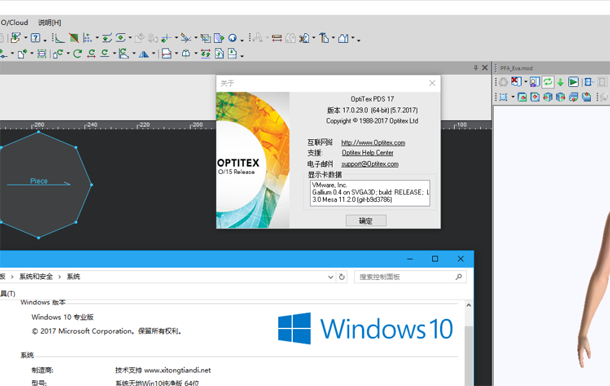Close the docked panel with its X
The height and width of the screenshot is (386, 610).
(485, 68)
